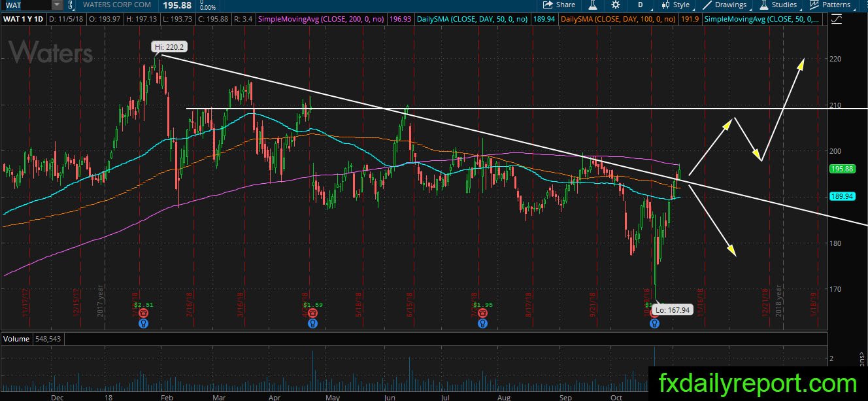Click the Volume panel label
Viewport: 868px width, 401px height.
click(x=16, y=340)
